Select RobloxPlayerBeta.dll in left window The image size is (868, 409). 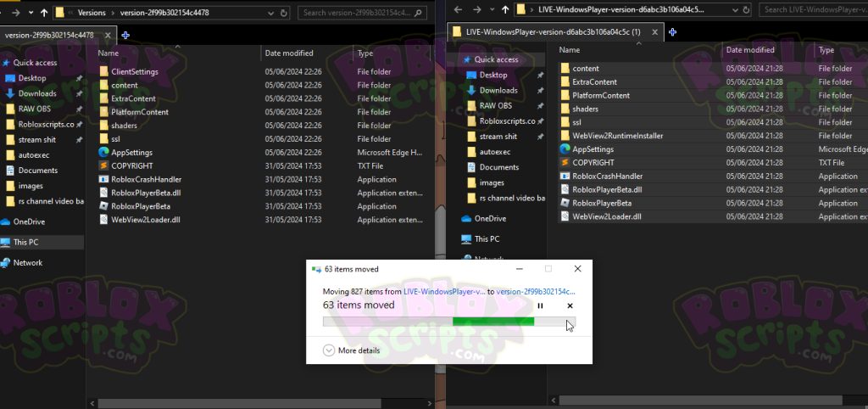click(x=146, y=193)
